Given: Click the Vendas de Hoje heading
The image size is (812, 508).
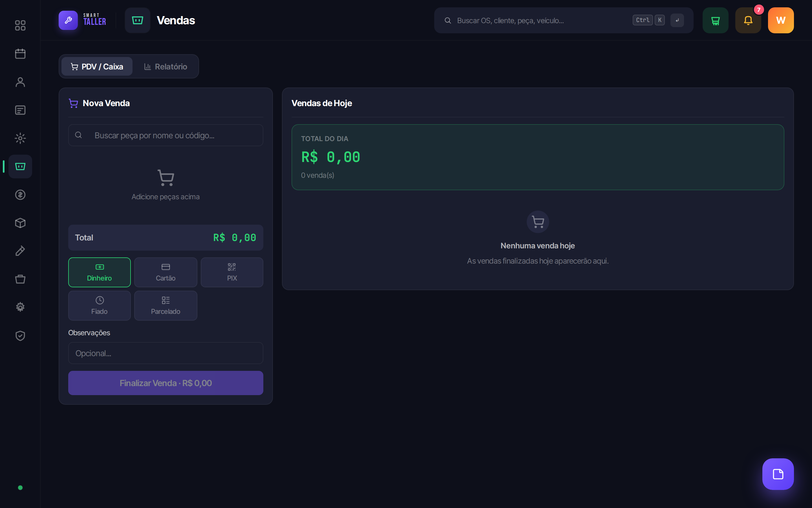Looking at the screenshot, I should 322,103.
